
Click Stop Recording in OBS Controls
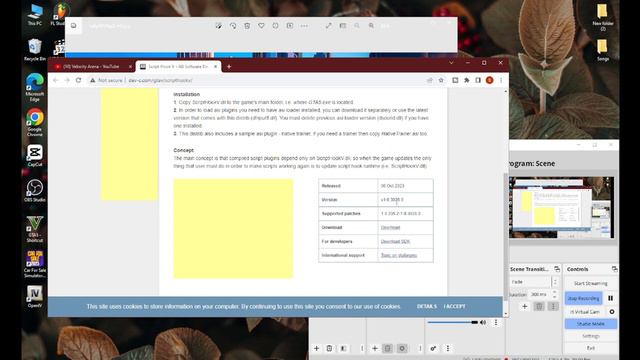(x=584, y=298)
